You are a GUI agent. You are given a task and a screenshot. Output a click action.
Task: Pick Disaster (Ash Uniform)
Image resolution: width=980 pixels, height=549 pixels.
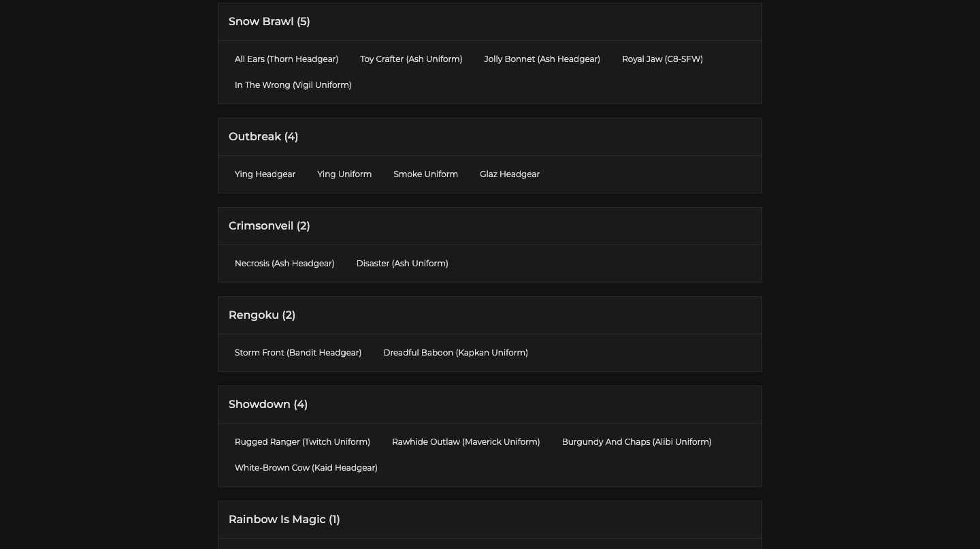click(402, 264)
